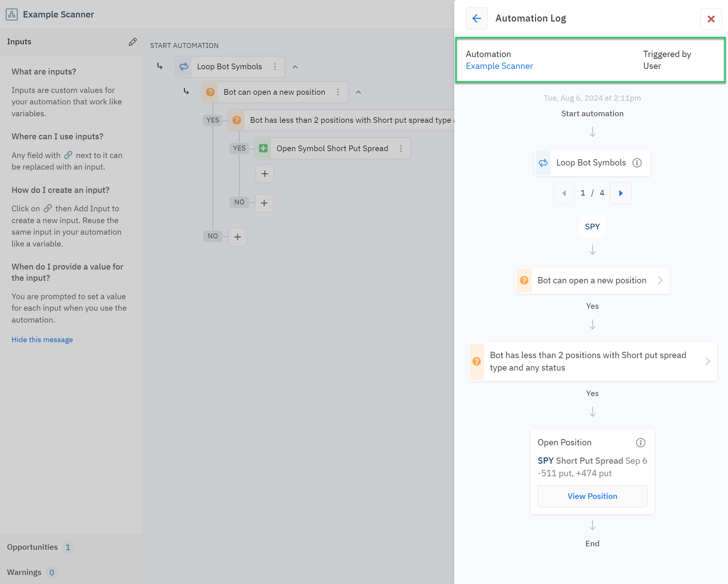Click Hide this message link
This screenshot has width=728, height=584.
point(42,340)
